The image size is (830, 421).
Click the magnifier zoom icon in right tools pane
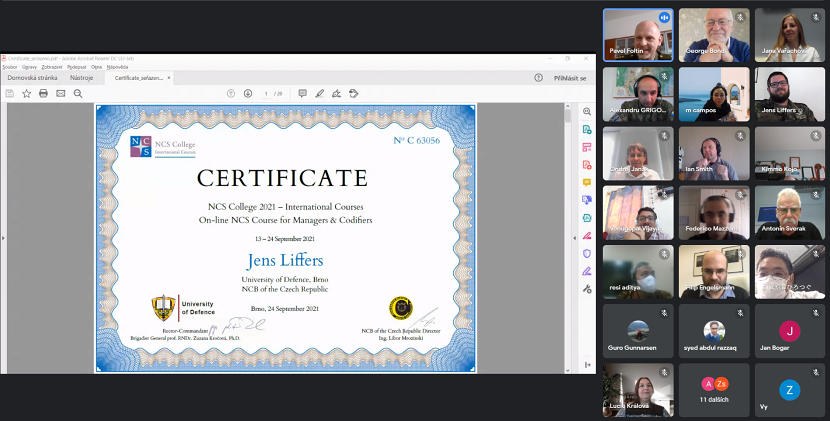coord(587,112)
